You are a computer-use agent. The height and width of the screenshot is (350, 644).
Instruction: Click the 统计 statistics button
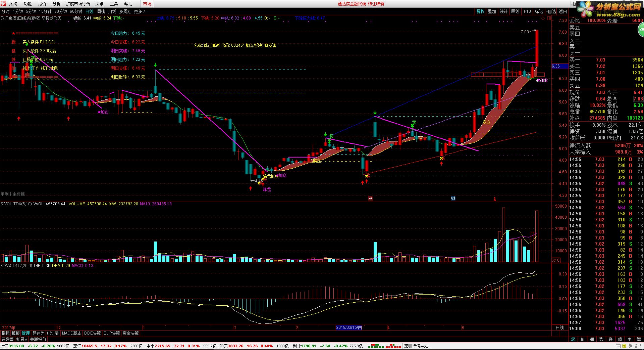coord(504,11)
